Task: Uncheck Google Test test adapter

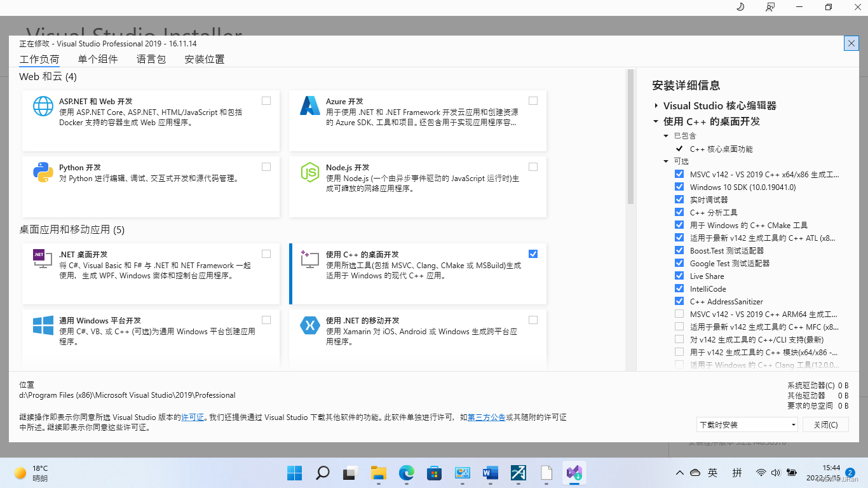Action: (x=679, y=263)
